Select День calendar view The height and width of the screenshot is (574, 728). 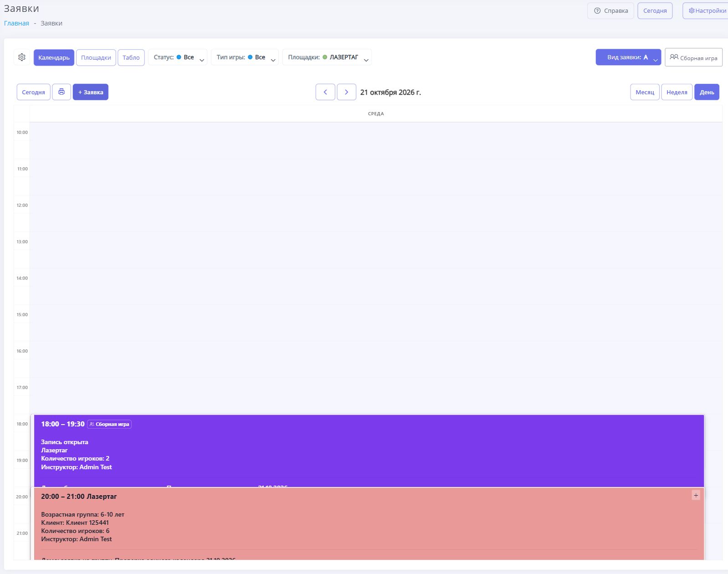[707, 92]
